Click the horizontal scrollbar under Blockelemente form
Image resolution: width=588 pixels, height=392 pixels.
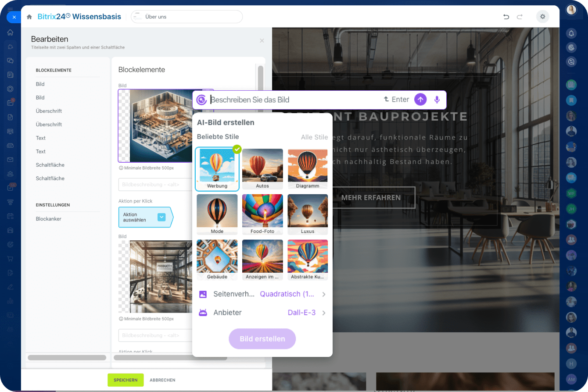click(x=170, y=358)
